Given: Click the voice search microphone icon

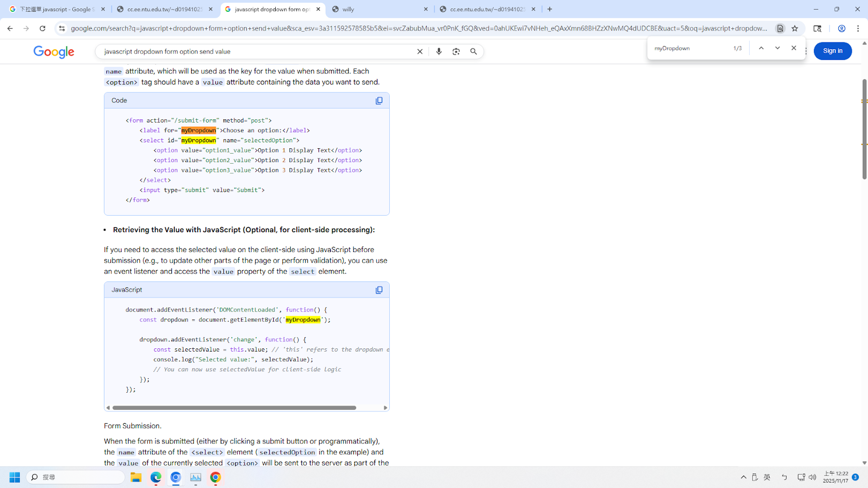Looking at the screenshot, I should coord(439,51).
